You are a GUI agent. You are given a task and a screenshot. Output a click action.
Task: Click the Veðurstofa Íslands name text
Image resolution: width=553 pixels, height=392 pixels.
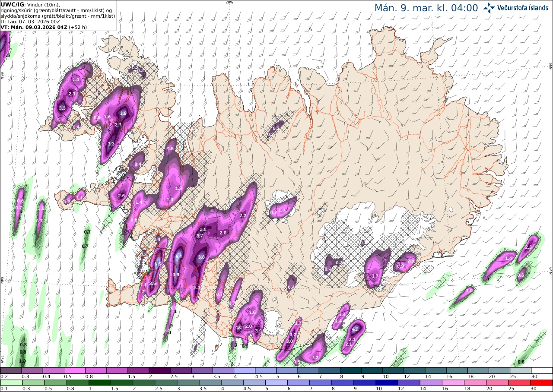click(523, 8)
